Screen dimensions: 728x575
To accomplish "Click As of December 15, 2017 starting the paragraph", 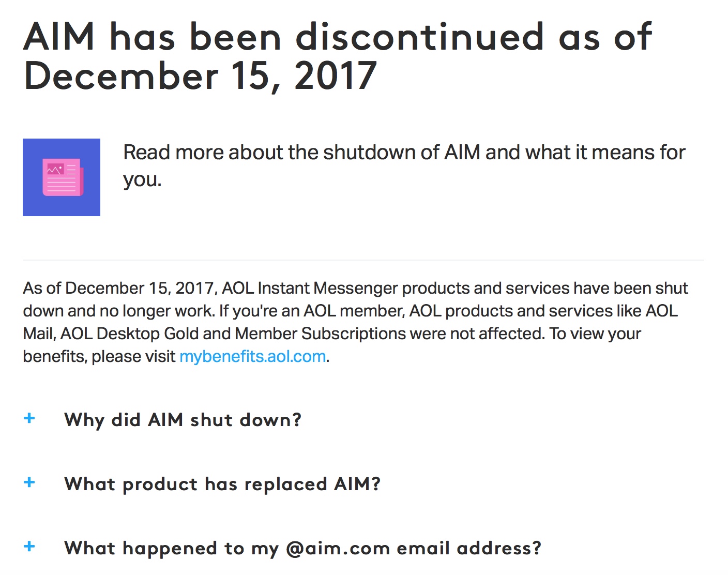I will tap(119, 288).
